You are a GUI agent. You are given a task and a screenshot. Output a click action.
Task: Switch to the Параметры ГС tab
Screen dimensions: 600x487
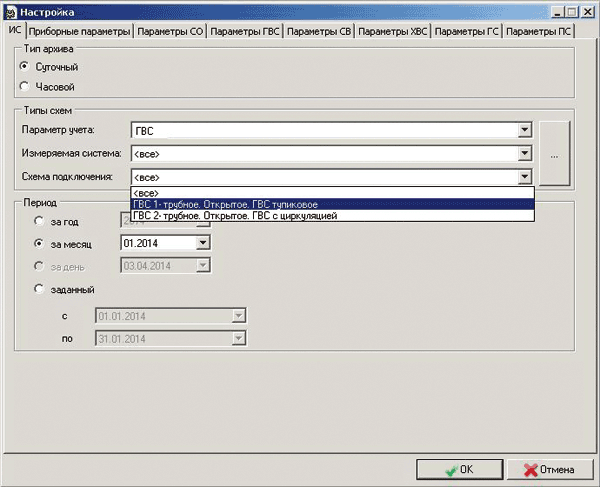467,31
